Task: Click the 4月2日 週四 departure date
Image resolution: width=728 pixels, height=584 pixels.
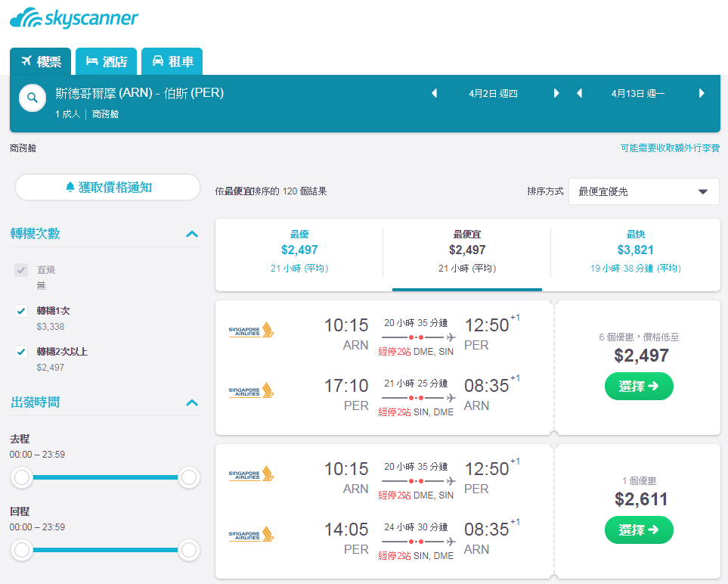Action: pos(493,93)
